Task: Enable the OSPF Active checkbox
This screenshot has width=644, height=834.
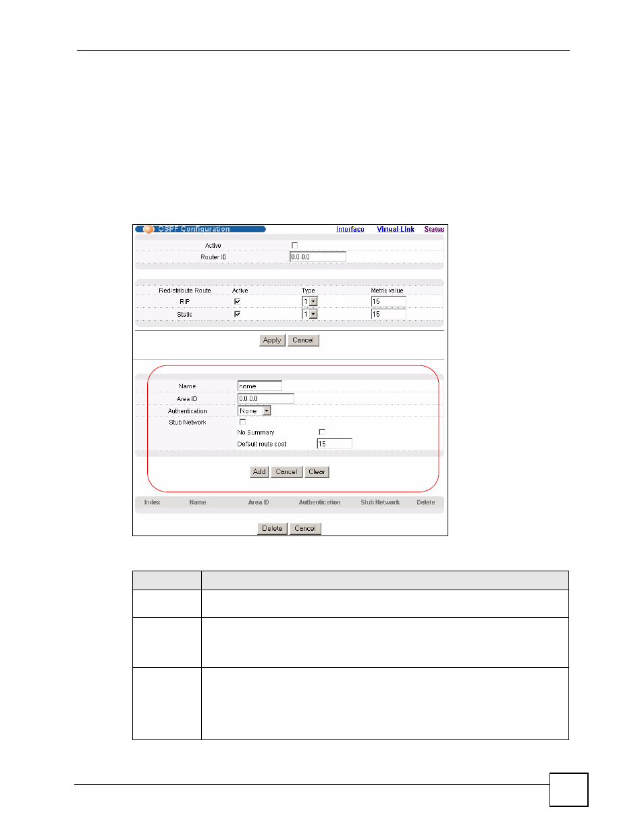Action: [294, 245]
